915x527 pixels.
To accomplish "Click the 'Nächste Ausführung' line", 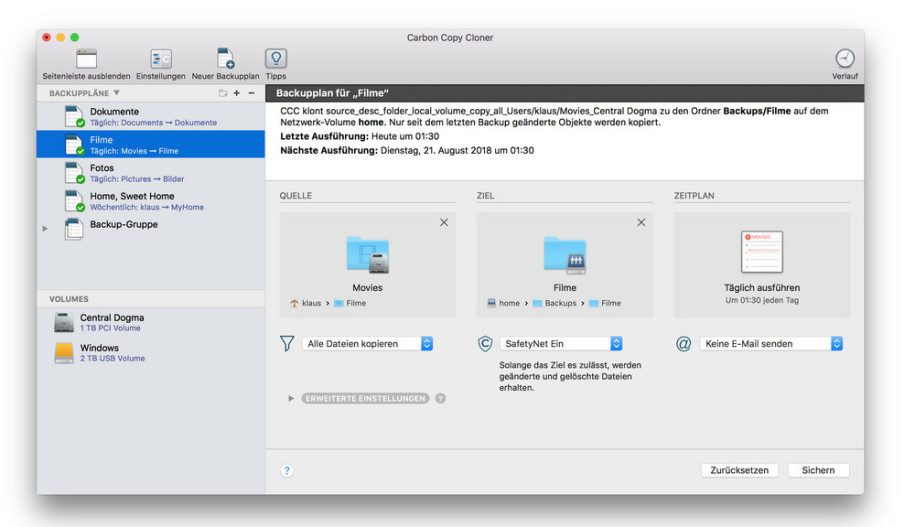I will point(407,151).
